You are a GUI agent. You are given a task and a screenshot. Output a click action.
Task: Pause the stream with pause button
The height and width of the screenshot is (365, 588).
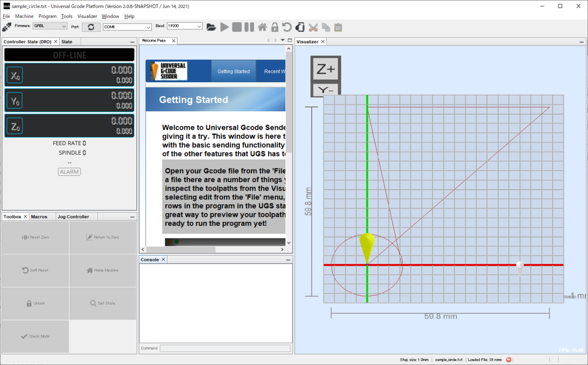(x=249, y=27)
